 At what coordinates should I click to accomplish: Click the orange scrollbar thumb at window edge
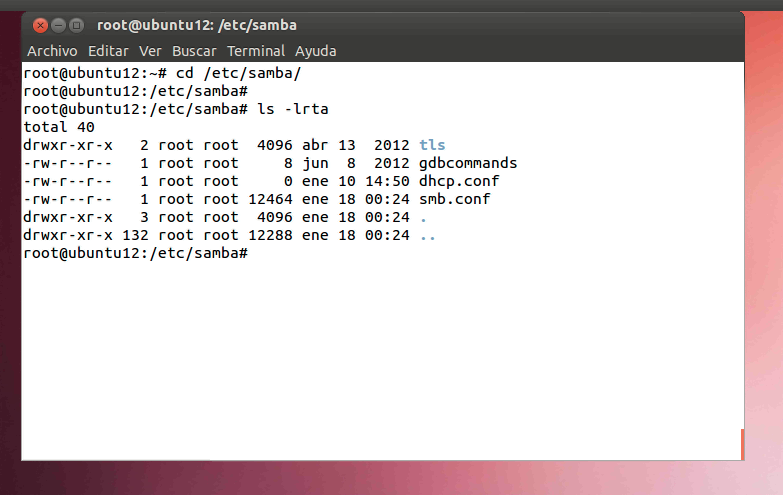click(742, 444)
